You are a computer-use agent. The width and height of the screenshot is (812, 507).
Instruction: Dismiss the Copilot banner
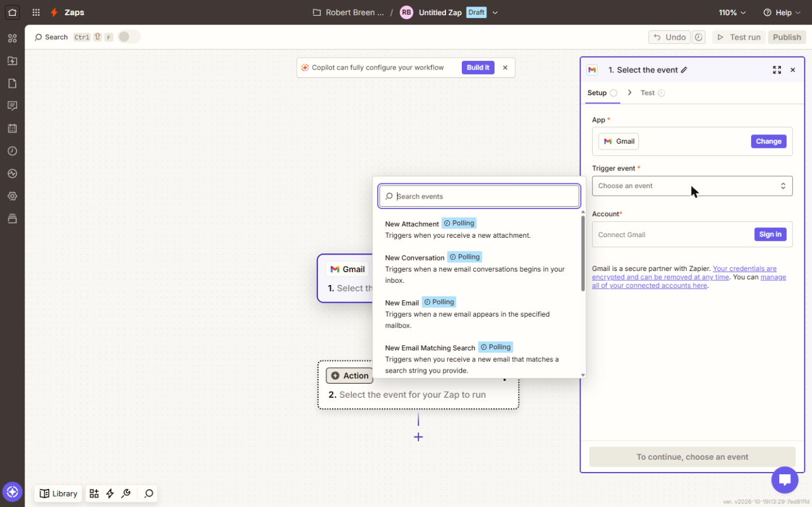pos(505,67)
